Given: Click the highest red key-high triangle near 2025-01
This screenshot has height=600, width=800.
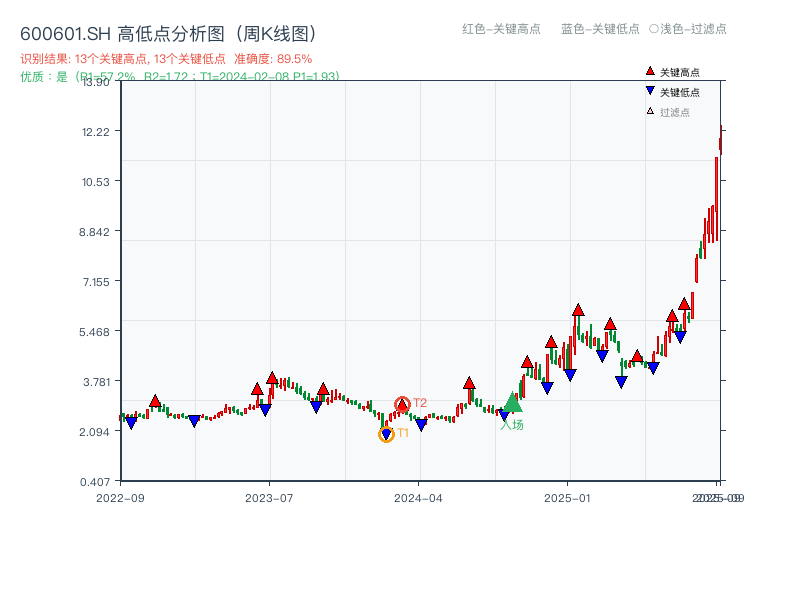Looking at the screenshot, I should coord(578,310).
